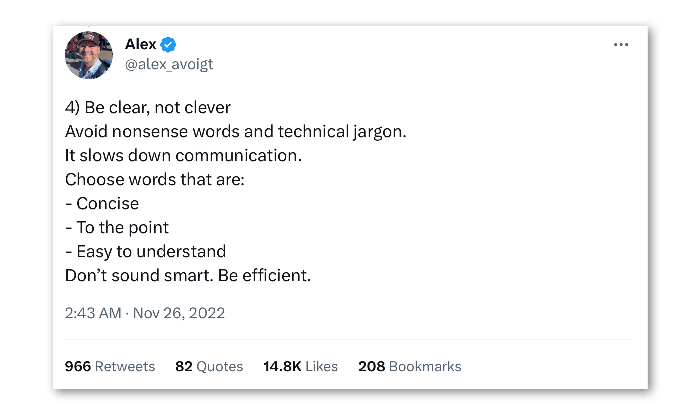Open Alex's profile picture avatar
Viewport: 700px width, 420px height.
click(x=89, y=55)
